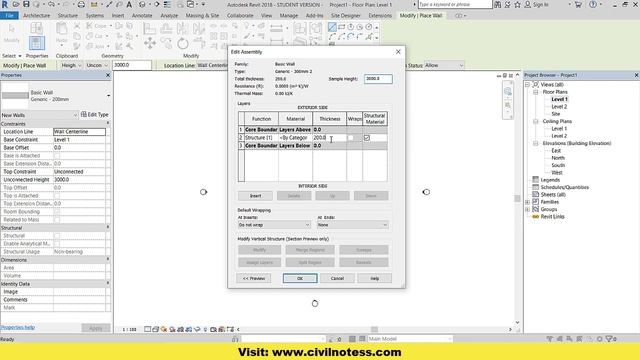Expand the Families tree node

(528, 202)
